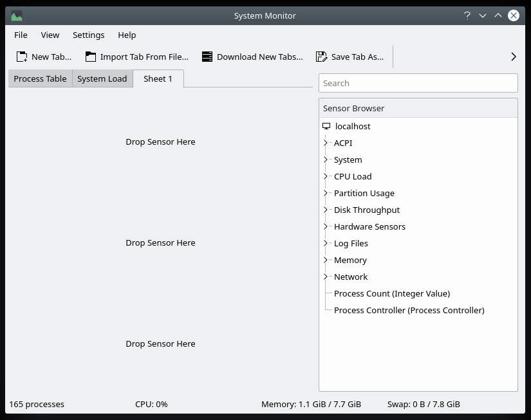
Task: Click the Save Tab As icon
Action: click(322, 57)
